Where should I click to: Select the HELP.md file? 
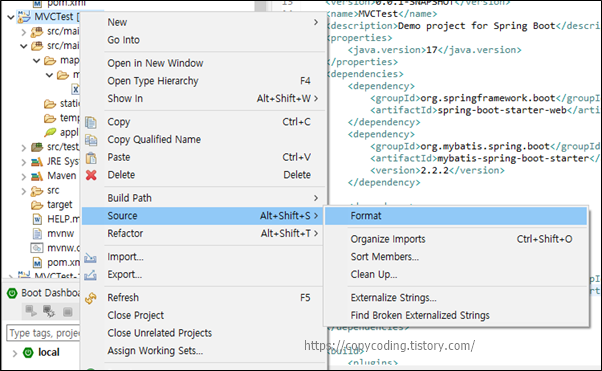coord(55,219)
